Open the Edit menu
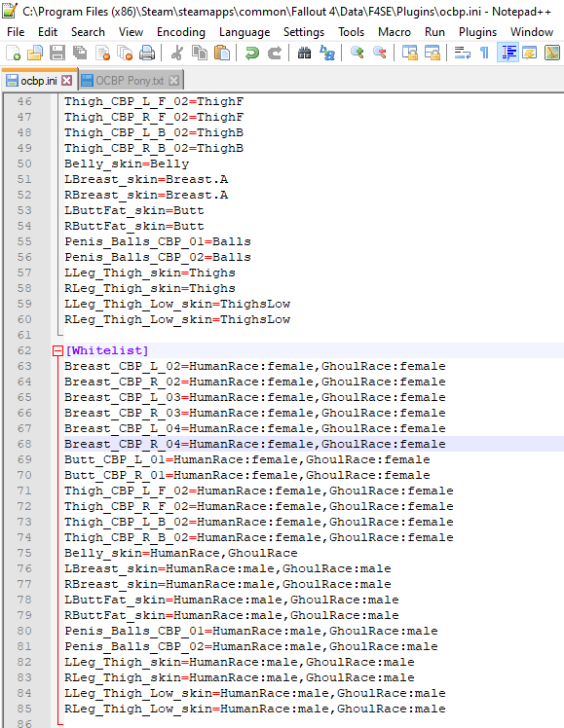 pyautogui.click(x=48, y=32)
